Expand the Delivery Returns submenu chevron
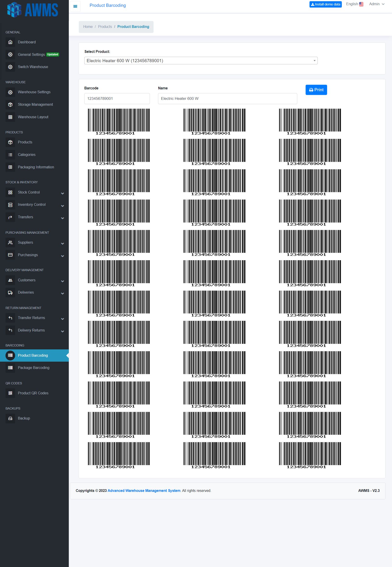Image resolution: width=392 pixels, height=567 pixels. 63,331
